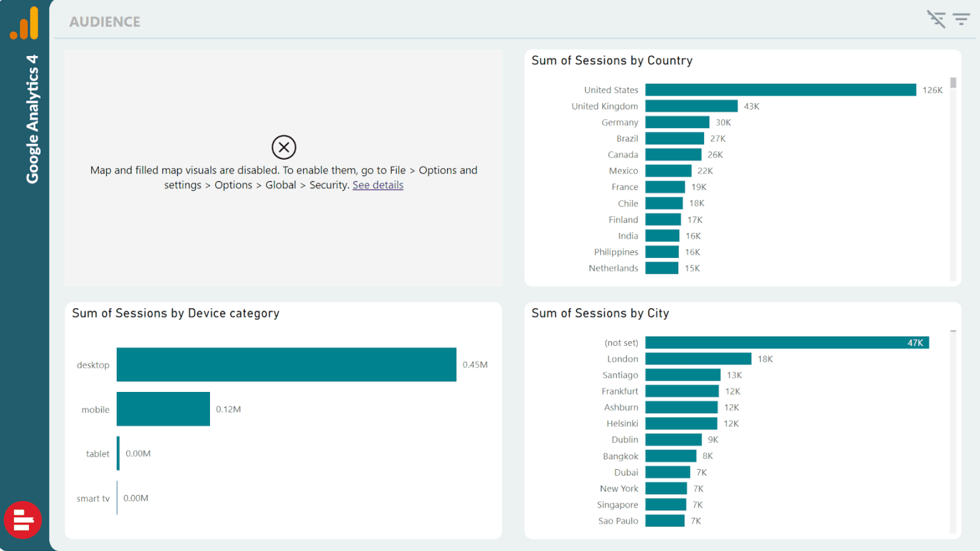The height and width of the screenshot is (551, 980).
Task: Click the desktop device category bar
Action: [x=286, y=364]
